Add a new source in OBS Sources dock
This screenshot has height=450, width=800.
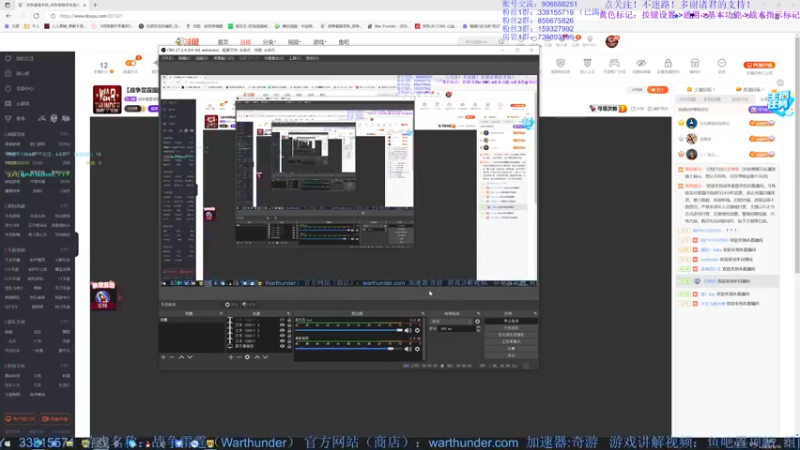(231, 357)
